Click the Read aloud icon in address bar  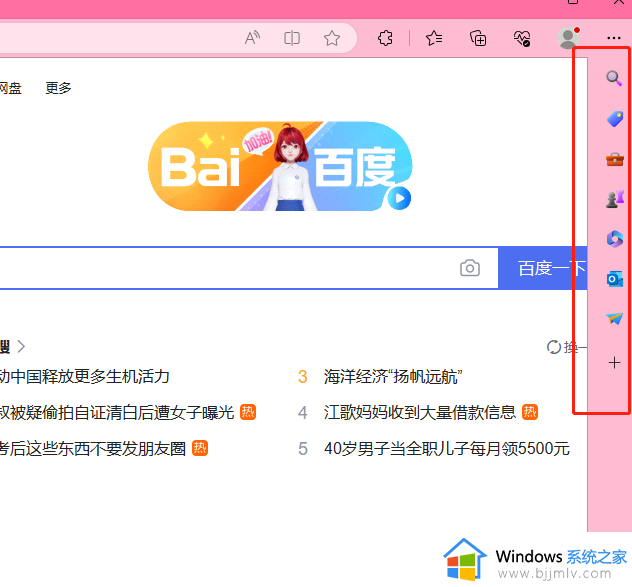252,38
